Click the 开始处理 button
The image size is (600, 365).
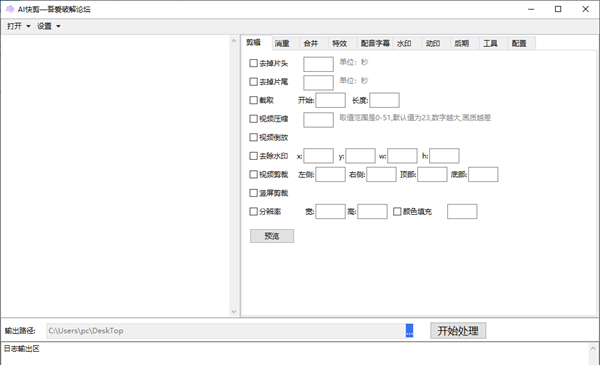[x=458, y=331]
